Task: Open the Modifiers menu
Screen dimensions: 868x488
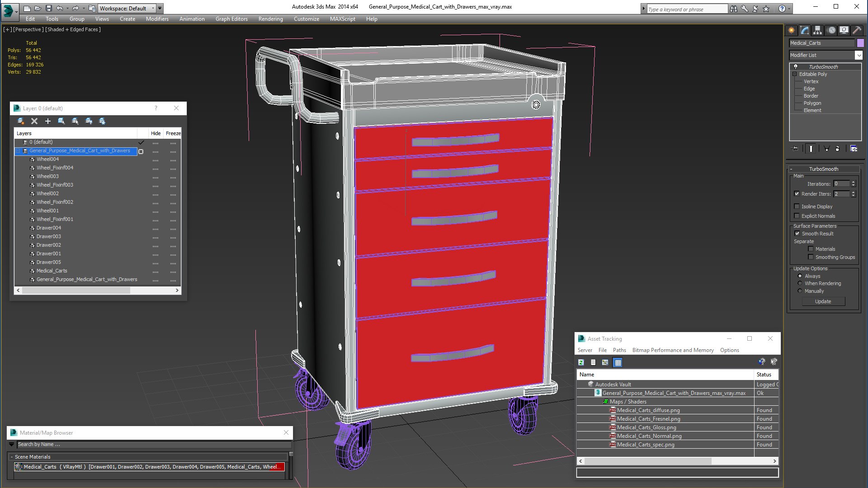Action: point(157,19)
